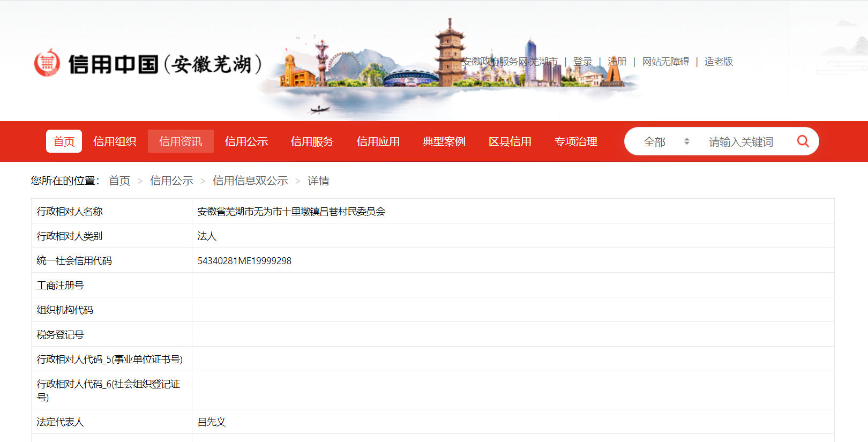The width and height of the screenshot is (868, 442).
Task: Click the 行政相对人名称 row label
Action: point(70,212)
